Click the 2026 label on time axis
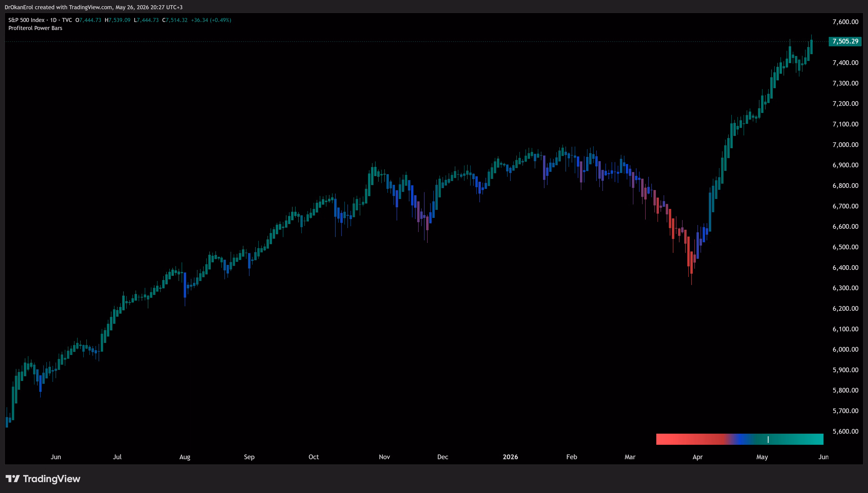Viewport: 868px width, 493px height. [x=510, y=457]
